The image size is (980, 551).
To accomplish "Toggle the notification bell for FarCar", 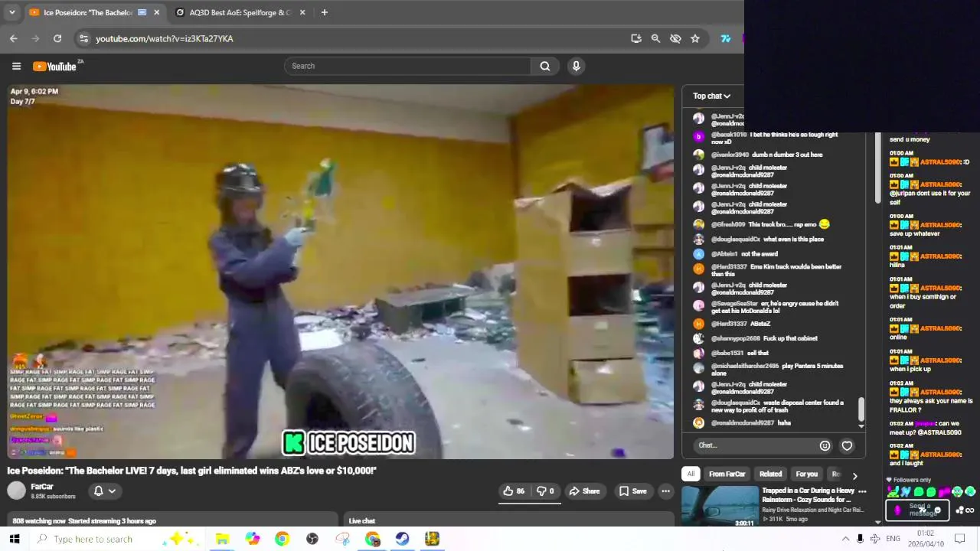I will 103,491.
